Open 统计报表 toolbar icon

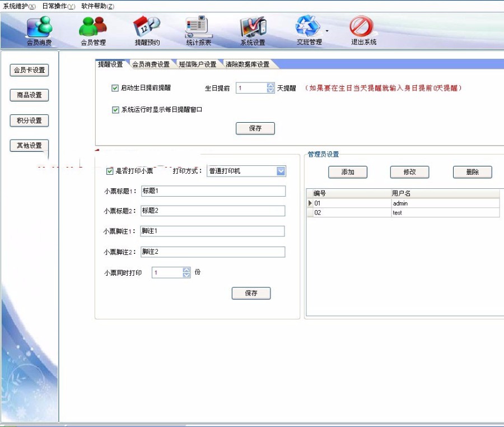click(x=199, y=30)
